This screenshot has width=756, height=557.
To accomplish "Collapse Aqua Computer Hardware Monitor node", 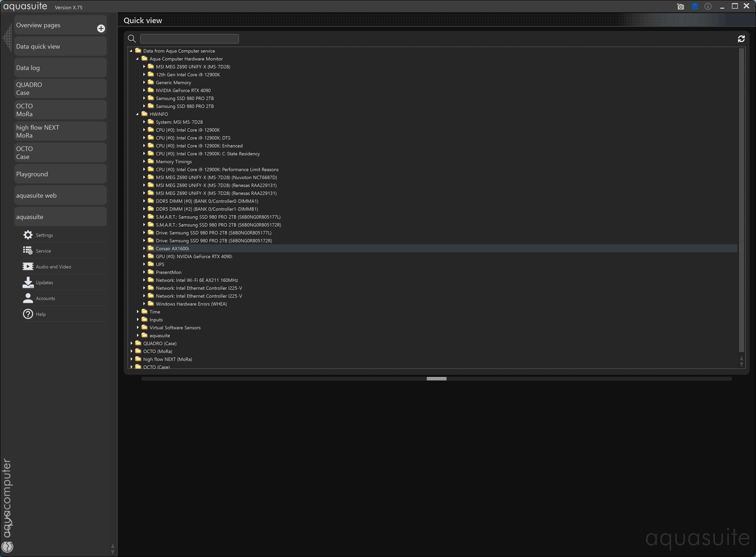I will (x=137, y=59).
